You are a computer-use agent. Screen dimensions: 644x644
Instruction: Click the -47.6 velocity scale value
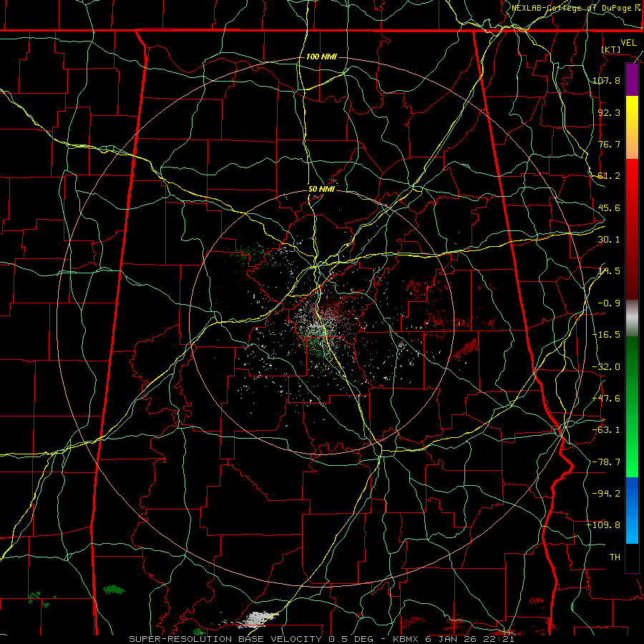[606, 399]
